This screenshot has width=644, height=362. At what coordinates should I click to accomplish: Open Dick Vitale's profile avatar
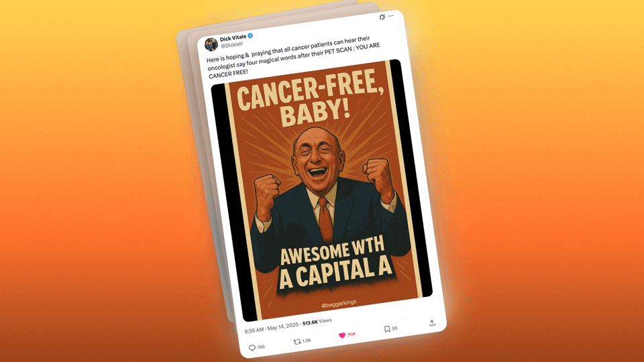coord(211,44)
